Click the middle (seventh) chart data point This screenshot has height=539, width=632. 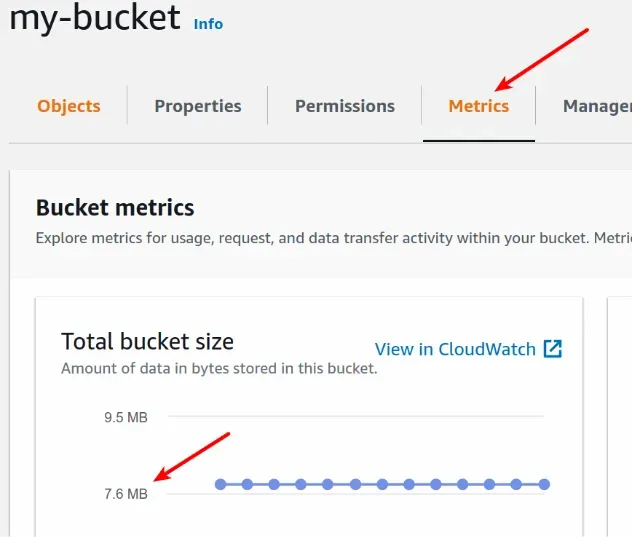(382, 484)
